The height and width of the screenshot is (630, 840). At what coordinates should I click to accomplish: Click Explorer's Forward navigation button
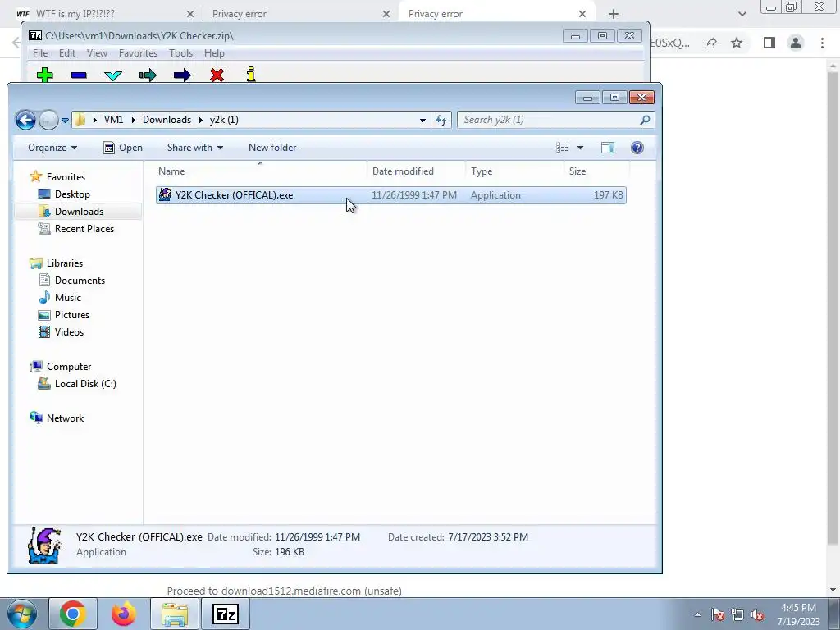click(48, 120)
